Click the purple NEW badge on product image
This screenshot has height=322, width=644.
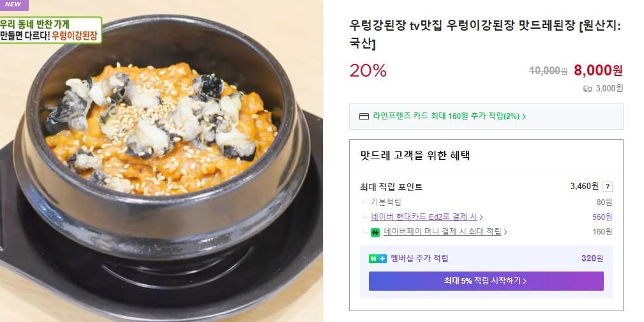click(13, 4)
